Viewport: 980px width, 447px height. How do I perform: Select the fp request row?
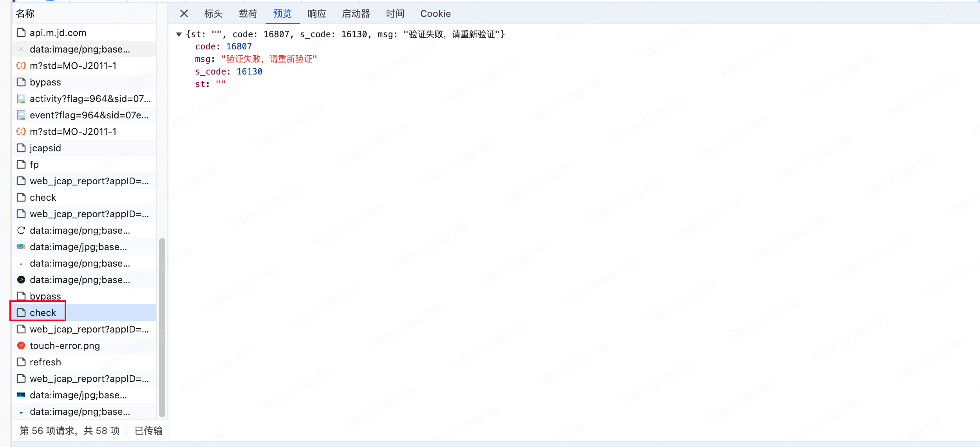point(84,165)
